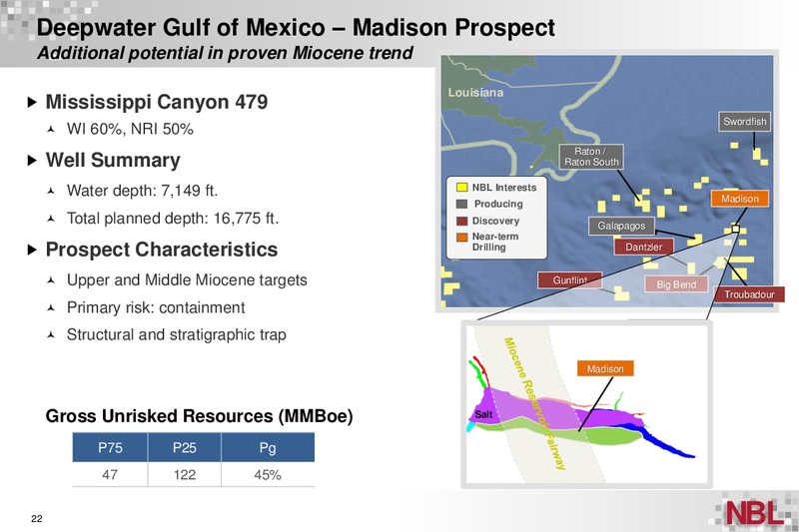
Task: Click the text WI 60%, NRI 50%
Action: coord(130,130)
